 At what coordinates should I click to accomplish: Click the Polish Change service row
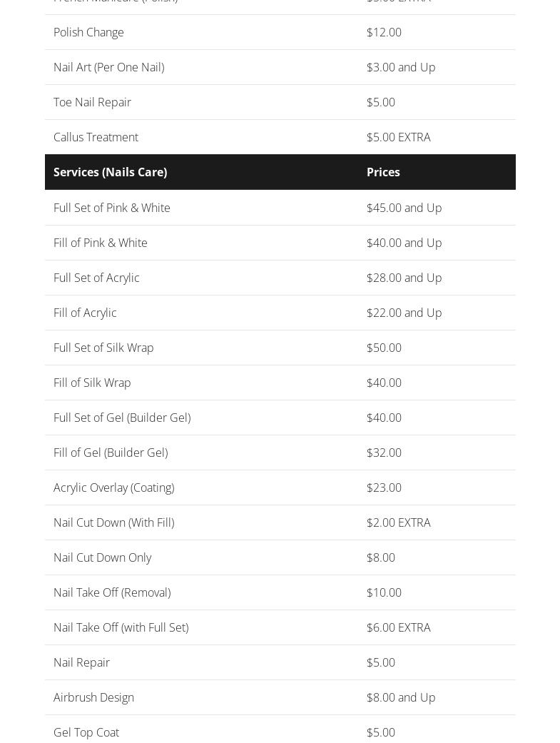88,32
